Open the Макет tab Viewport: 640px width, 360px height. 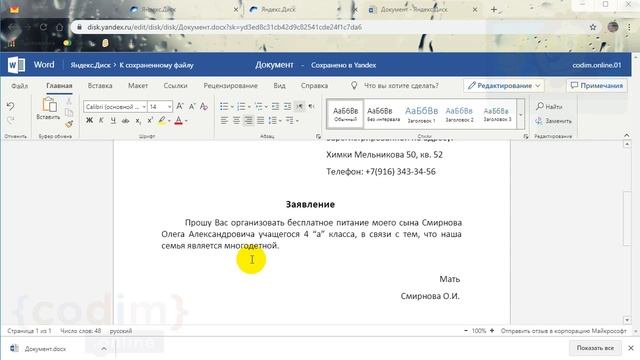[138, 86]
